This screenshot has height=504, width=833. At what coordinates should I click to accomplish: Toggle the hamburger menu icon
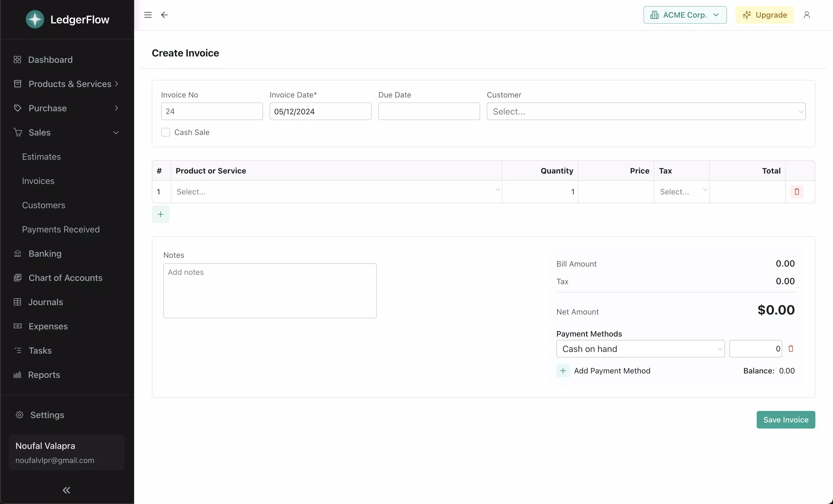click(148, 15)
